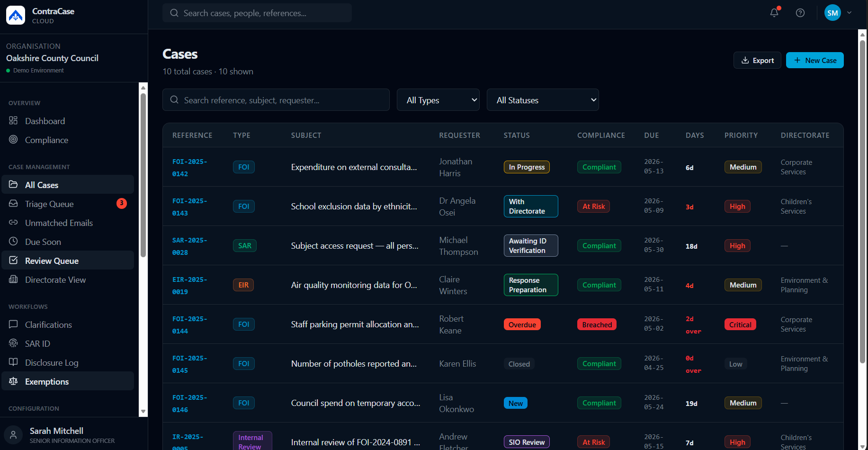This screenshot has height=450, width=868.
Task: Click the Export button
Action: (757, 60)
